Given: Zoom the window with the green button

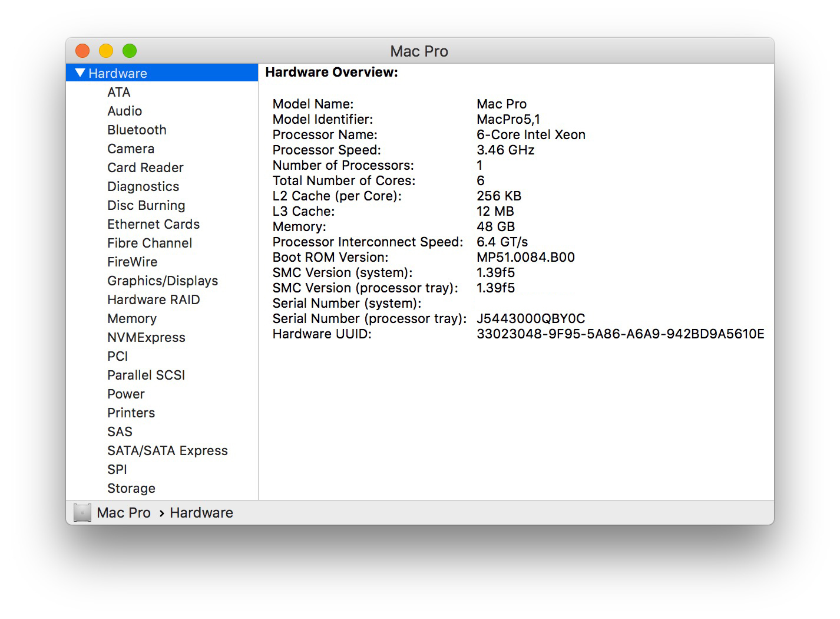Looking at the screenshot, I should [x=130, y=51].
